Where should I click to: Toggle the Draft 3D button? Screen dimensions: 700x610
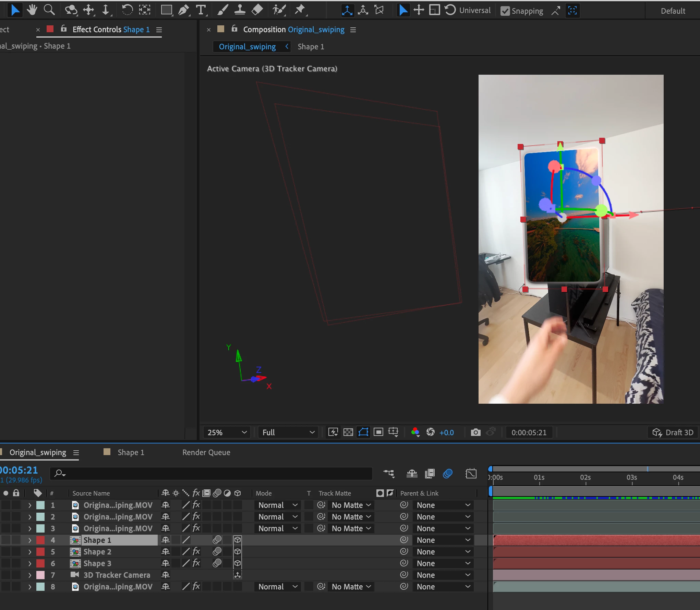pos(673,432)
